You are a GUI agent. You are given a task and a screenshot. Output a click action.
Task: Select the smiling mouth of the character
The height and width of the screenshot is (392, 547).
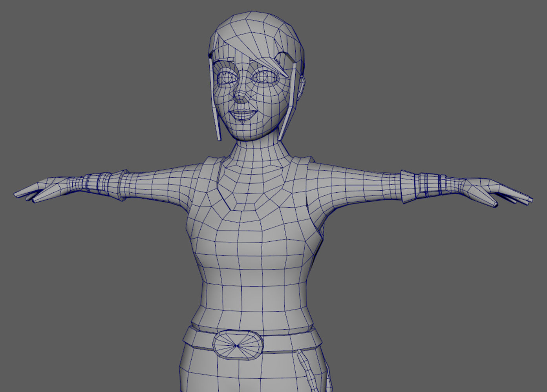[243, 115]
